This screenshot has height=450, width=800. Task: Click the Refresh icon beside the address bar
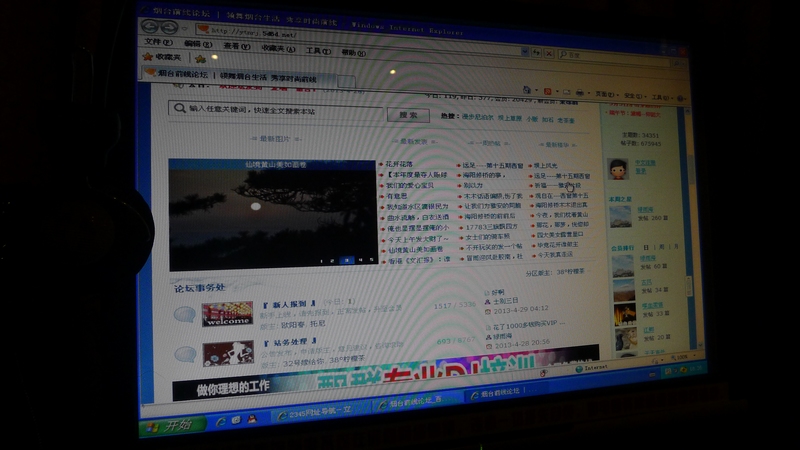point(536,52)
